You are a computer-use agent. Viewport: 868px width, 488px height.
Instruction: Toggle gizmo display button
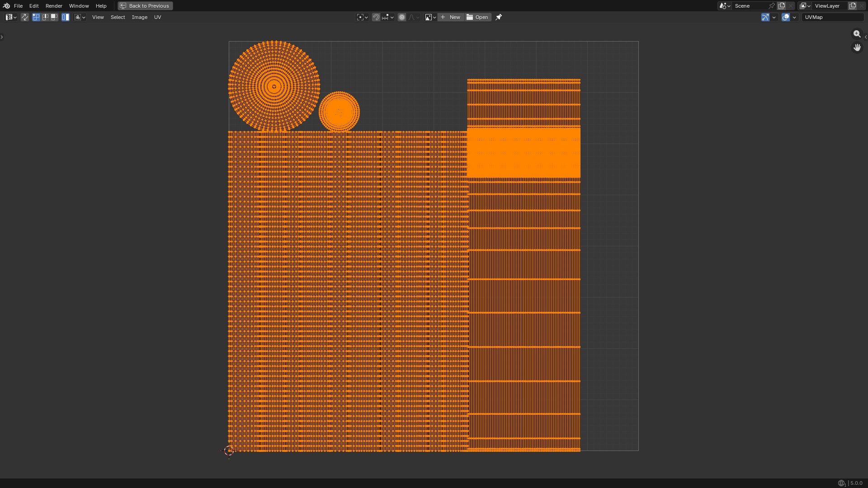(x=765, y=17)
